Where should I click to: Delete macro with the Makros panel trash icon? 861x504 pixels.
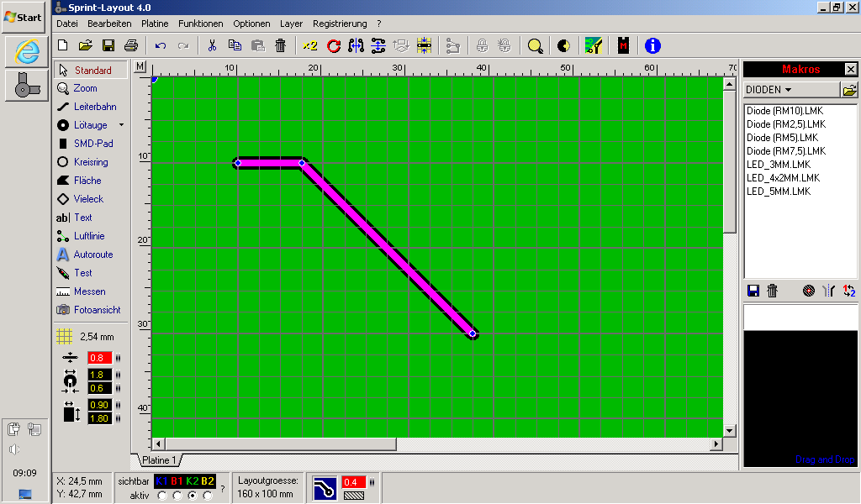pos(772,291)
